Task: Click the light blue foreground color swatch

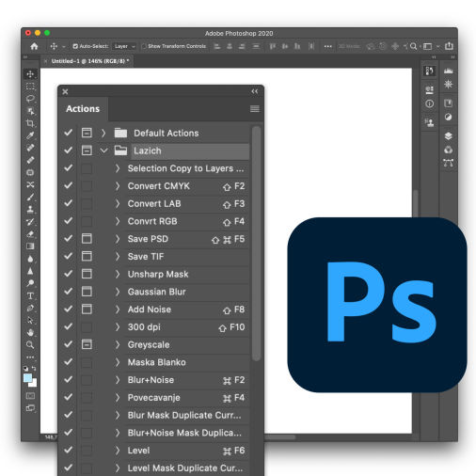Action: coord(27,378)
